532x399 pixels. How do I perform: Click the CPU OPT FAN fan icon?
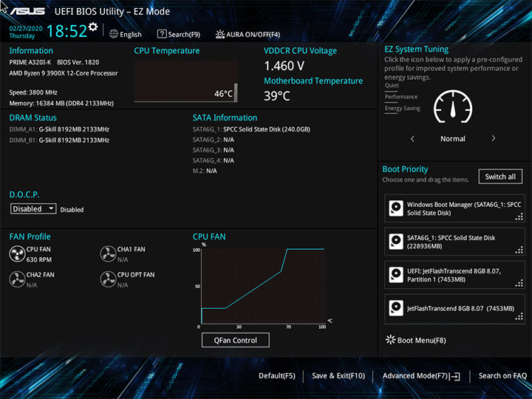[x=108, y=279]
